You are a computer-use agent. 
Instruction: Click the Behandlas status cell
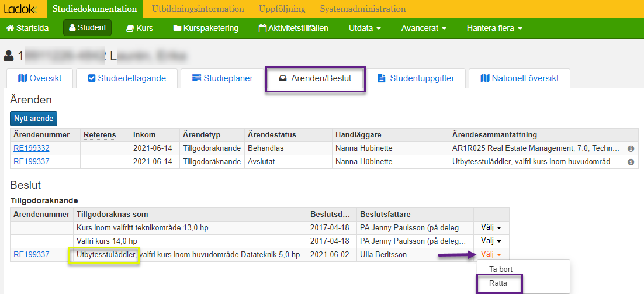pos(288,148)
